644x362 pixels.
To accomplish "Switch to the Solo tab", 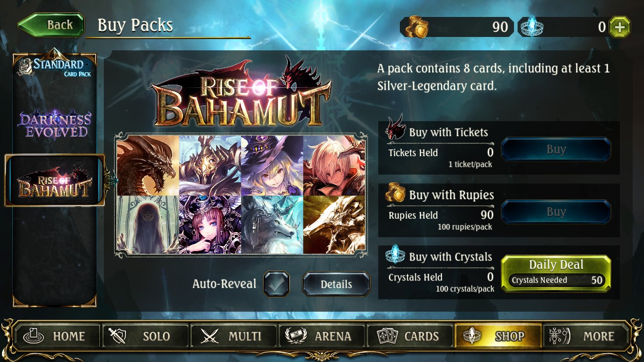I will pos(146,336).
